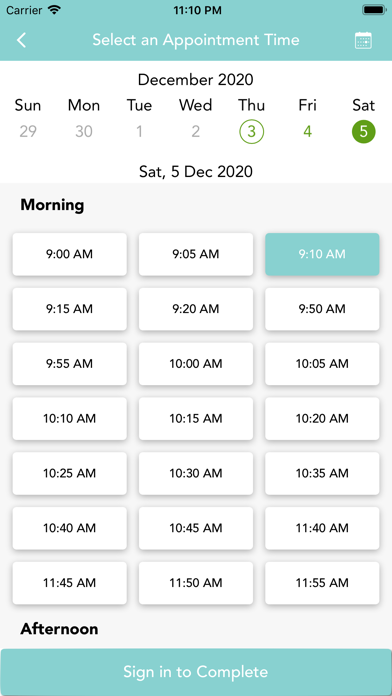Select Saturday 5 highlighted date
This screenshot has width=392, height=696.
point(364,132)
